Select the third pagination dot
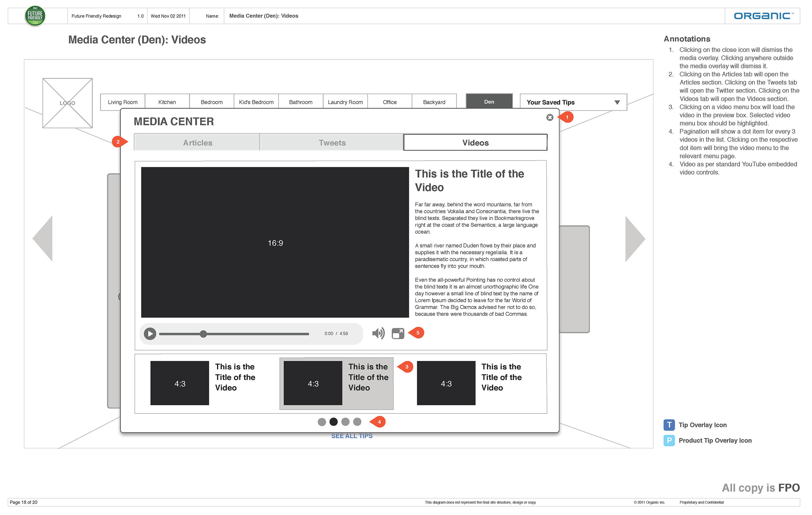812x515 pixels. coord(345,422)
